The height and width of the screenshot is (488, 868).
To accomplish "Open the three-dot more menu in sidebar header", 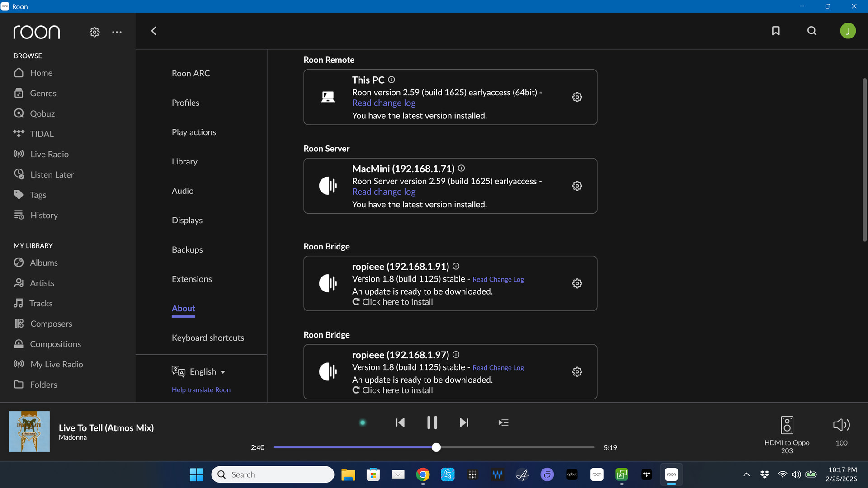I will 117,32.
